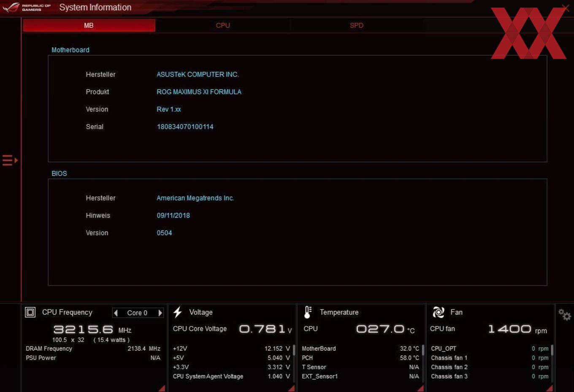Click the Temperature panel scrollbar
Viewport: 574px width, 392px height.
[x=423, y=351]
